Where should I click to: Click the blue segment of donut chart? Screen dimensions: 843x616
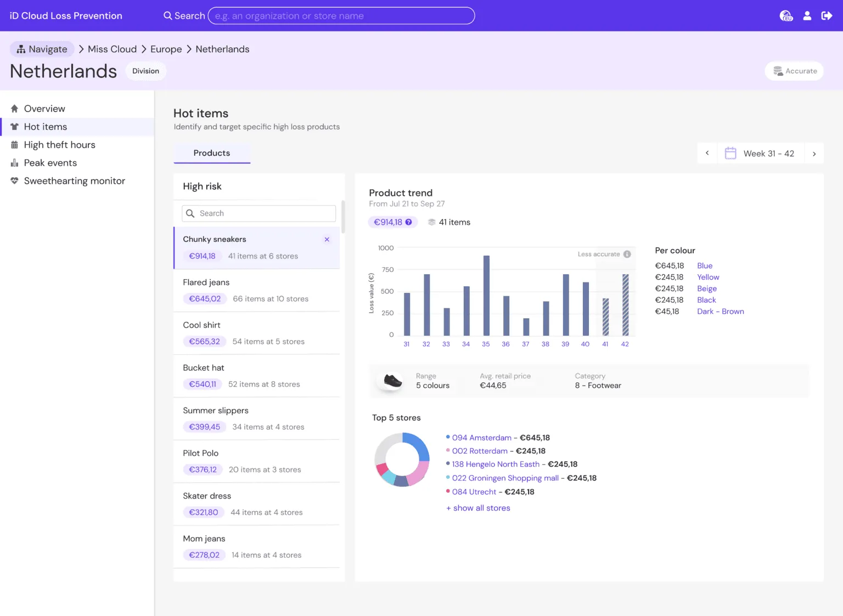[x=421, y=445]
